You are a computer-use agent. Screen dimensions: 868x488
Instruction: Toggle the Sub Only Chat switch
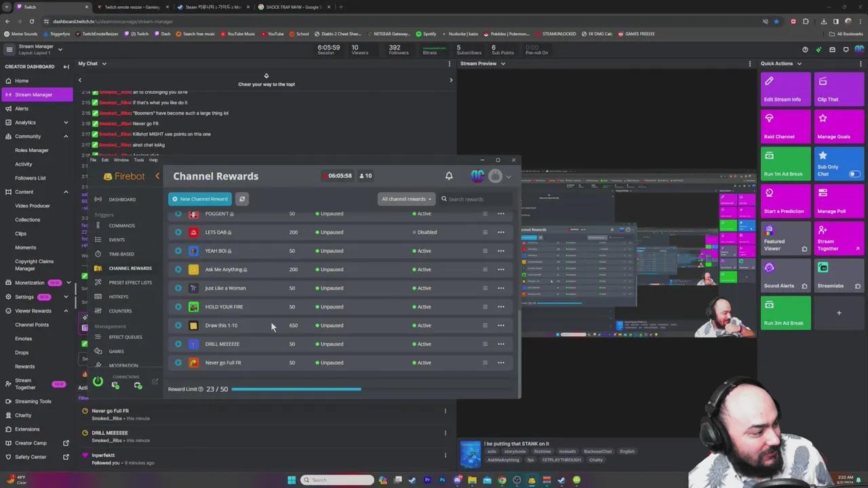854,174
